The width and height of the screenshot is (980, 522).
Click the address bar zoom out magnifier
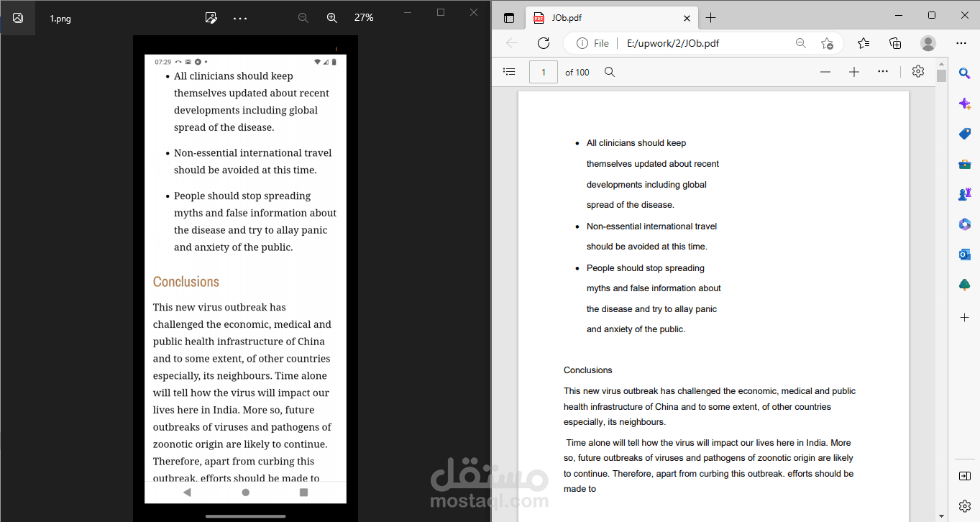800,43
